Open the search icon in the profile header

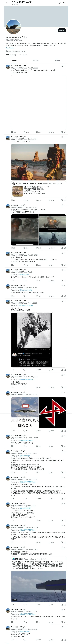(x=64, y=3)
